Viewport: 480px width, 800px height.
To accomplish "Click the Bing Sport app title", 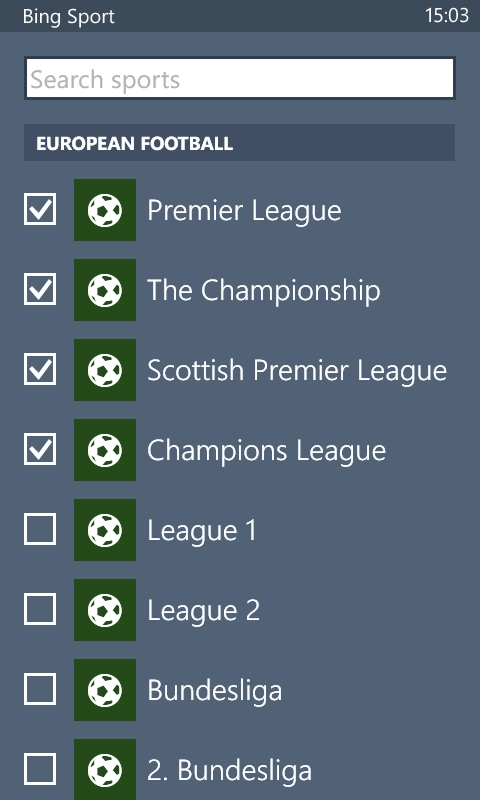I will tap(69, 16).
